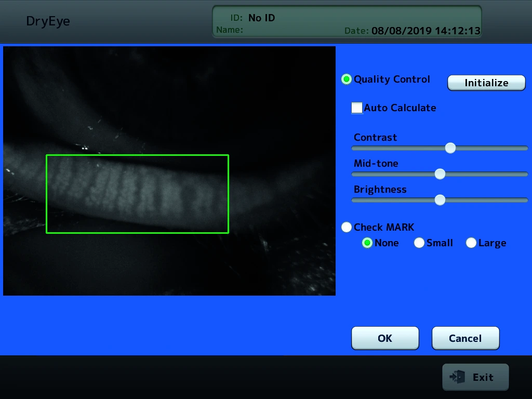Enable the Auto Calculate checkbox

(x=357, y=108)
